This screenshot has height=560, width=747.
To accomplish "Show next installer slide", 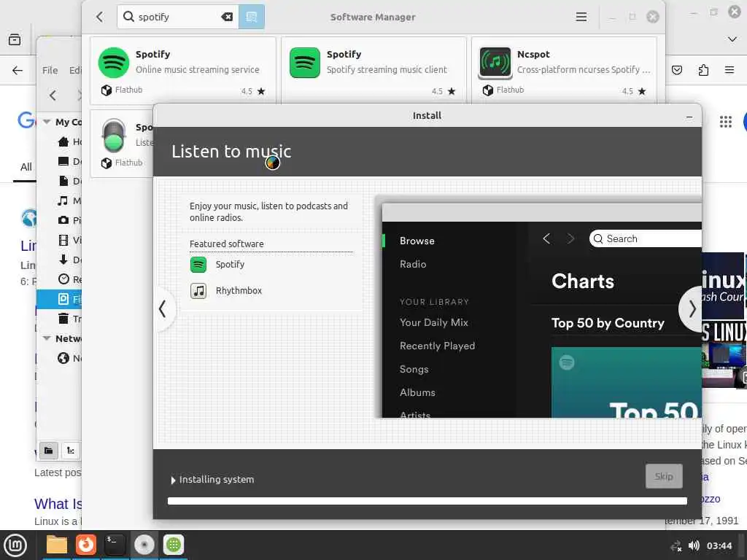I will pos(692,309).
